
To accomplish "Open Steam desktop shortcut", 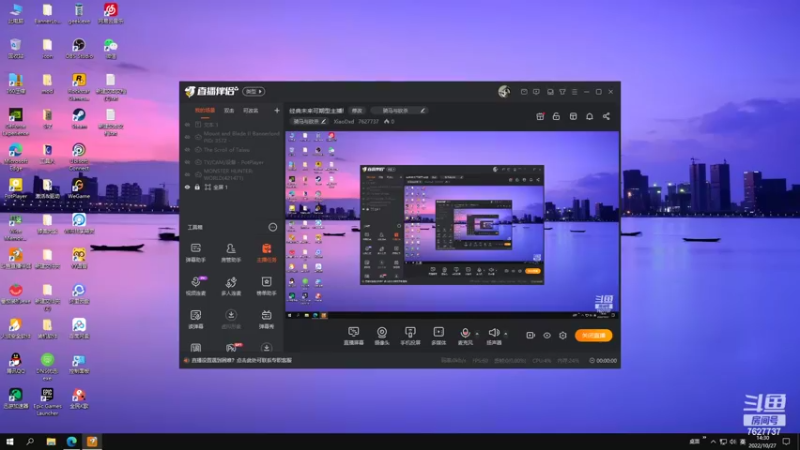I will (x=79, y=118).
